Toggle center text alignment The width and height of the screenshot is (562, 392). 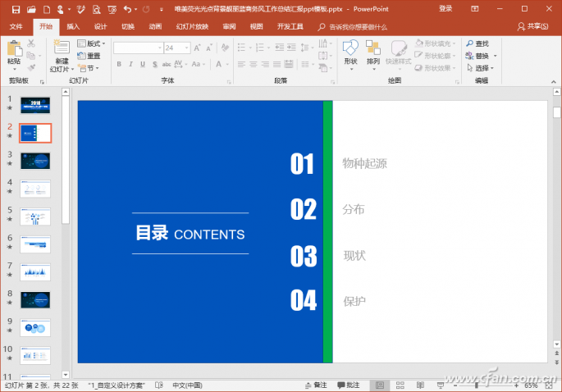[x=254, y=64]
